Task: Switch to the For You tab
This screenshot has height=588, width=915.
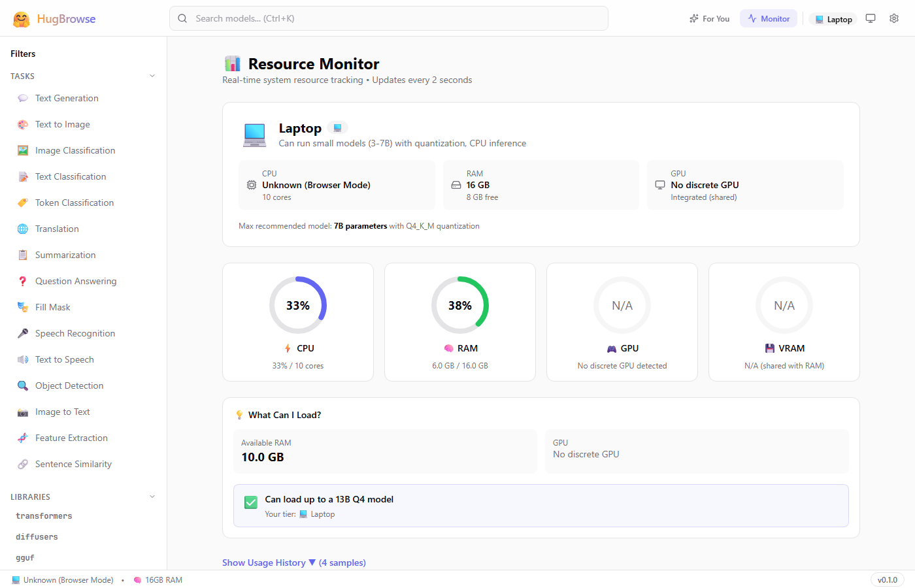Action: [709, 18]
